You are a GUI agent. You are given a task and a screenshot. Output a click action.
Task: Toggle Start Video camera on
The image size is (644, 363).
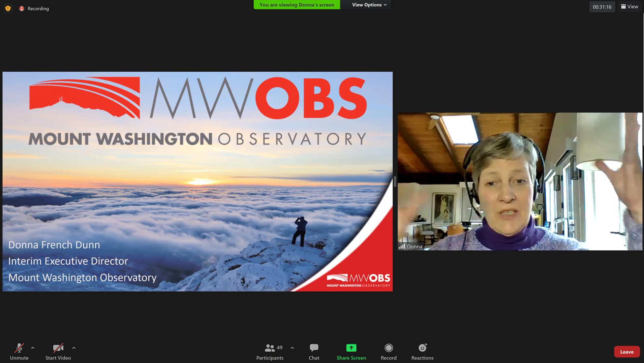[x=58, y=348]
